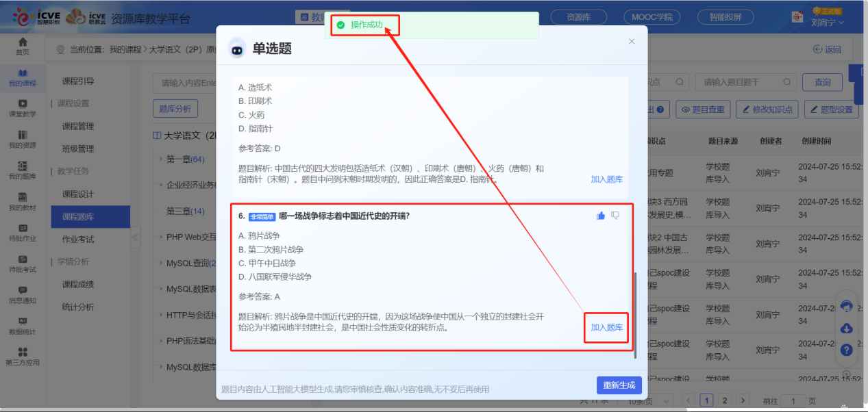The image size is (868, 412).
Task: Switch to MOOC学院 in top bar
Action: click(x=652, y=16)
